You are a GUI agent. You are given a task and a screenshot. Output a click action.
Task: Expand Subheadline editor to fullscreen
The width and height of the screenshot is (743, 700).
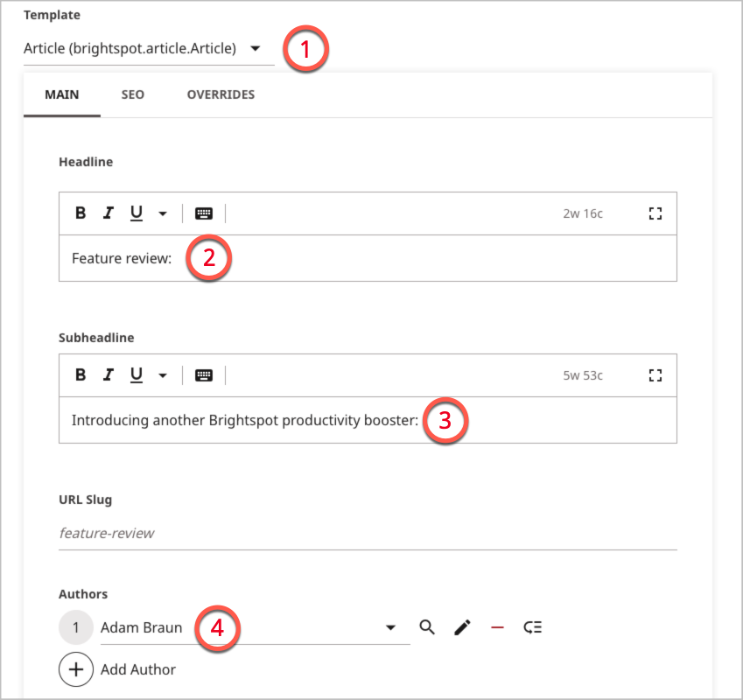coord(655,375)
